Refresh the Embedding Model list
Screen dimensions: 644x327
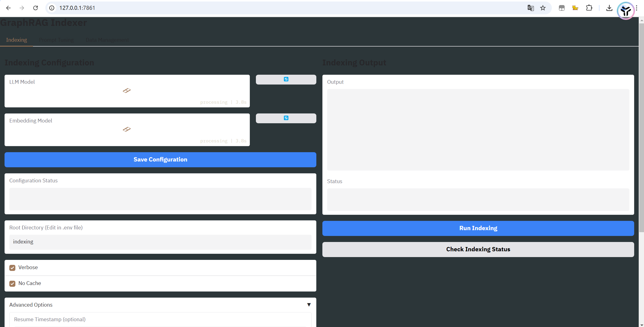(286, 118)
